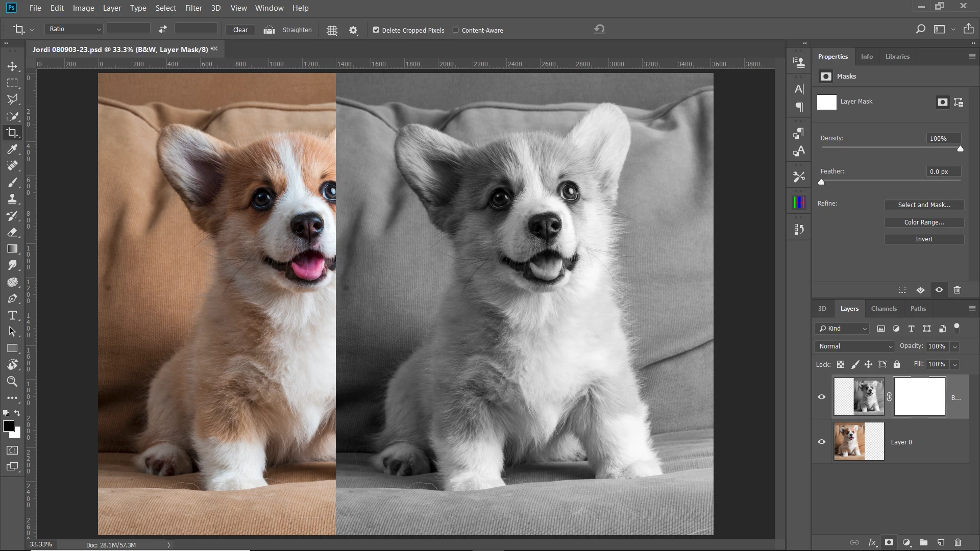Select the Eyedropper tool
Viewport: 980px width, 551px height.
click(x=12, y=149)
